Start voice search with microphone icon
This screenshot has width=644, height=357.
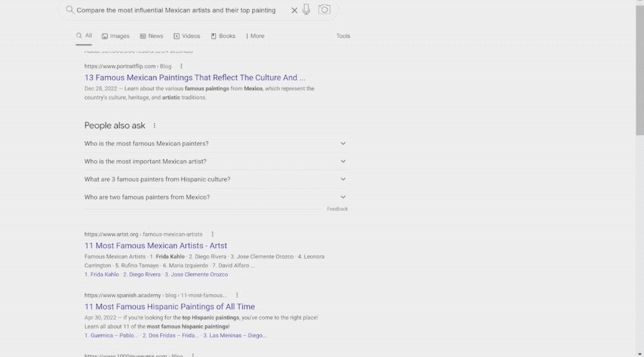pyautogui.click(x=307, y=10)
